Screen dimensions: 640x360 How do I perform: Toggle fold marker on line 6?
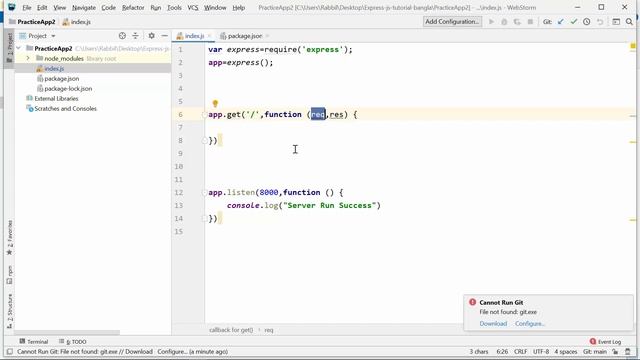[204, 115]
